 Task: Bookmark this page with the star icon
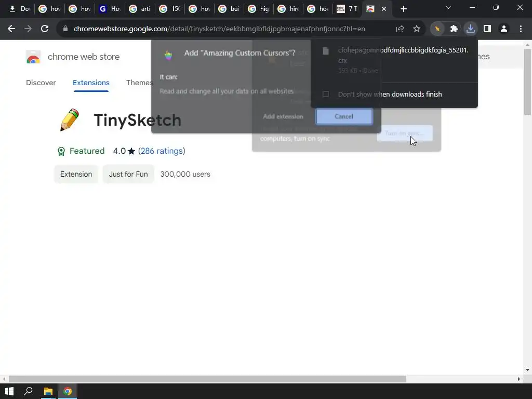coord(417,29)
